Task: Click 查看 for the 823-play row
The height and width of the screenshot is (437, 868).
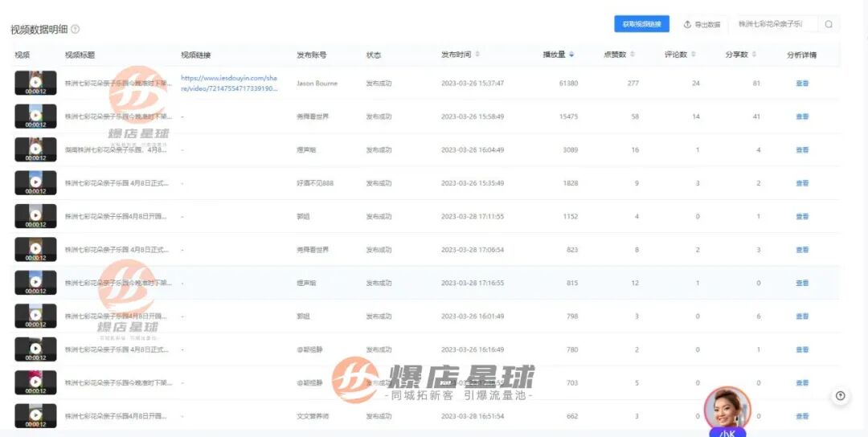Action: pyautogui.click(x=802, y=250)
